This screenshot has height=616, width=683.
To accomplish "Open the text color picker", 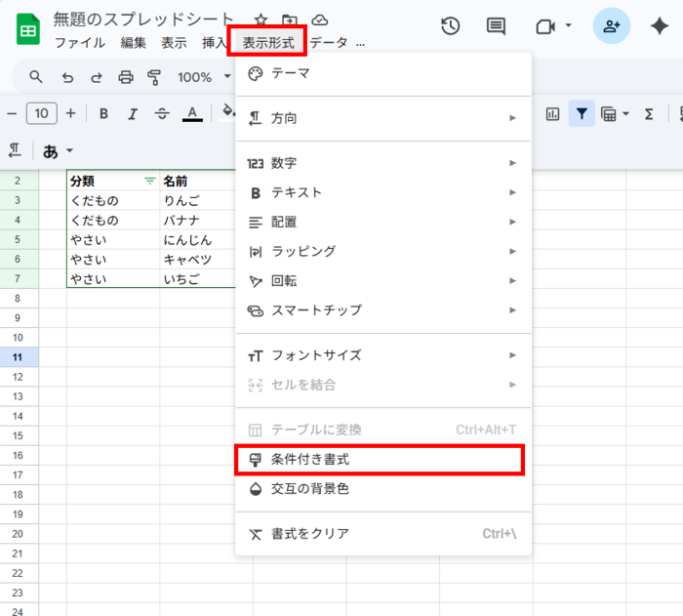I will click(192, 114).
